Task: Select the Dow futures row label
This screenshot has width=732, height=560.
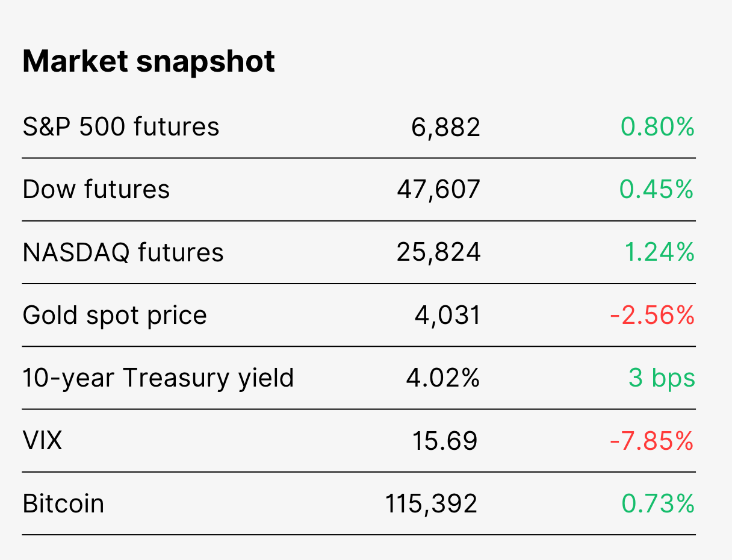Action: pyautogui.click(x=96, y=190)
